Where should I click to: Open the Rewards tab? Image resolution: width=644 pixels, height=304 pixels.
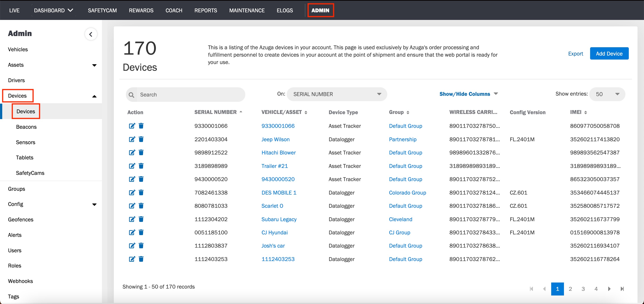(x=141, y=11)
